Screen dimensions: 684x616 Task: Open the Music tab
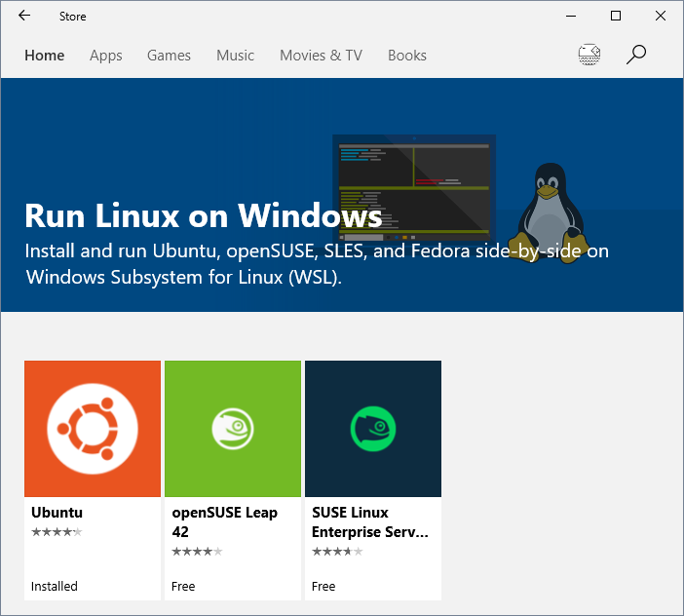235,56
